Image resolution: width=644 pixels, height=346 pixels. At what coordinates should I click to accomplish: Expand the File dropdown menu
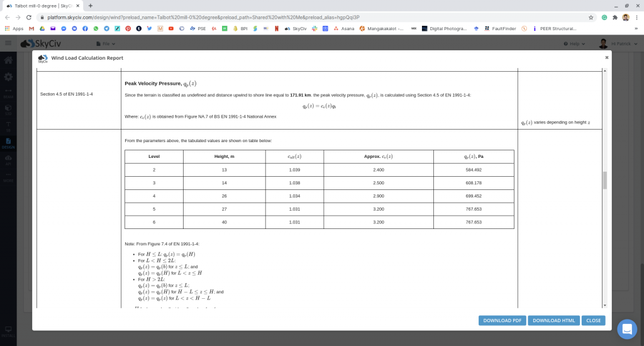pyautogui.click(x=106, y=43)
